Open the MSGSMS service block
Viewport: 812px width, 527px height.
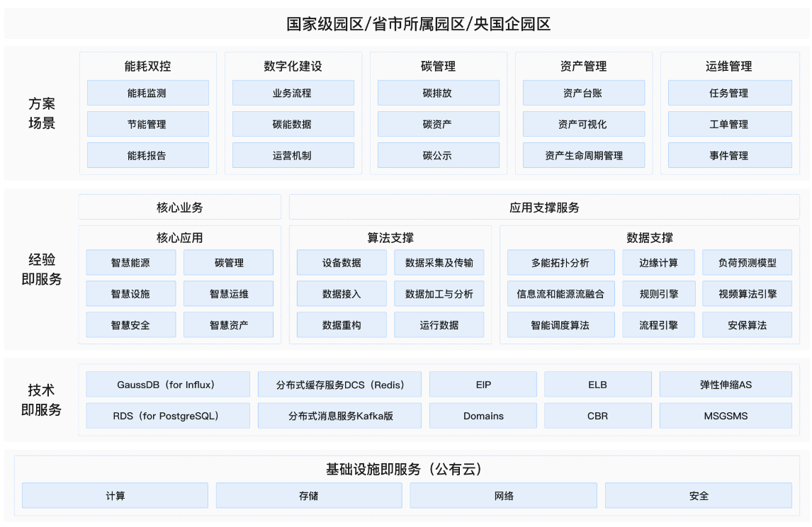726,416
